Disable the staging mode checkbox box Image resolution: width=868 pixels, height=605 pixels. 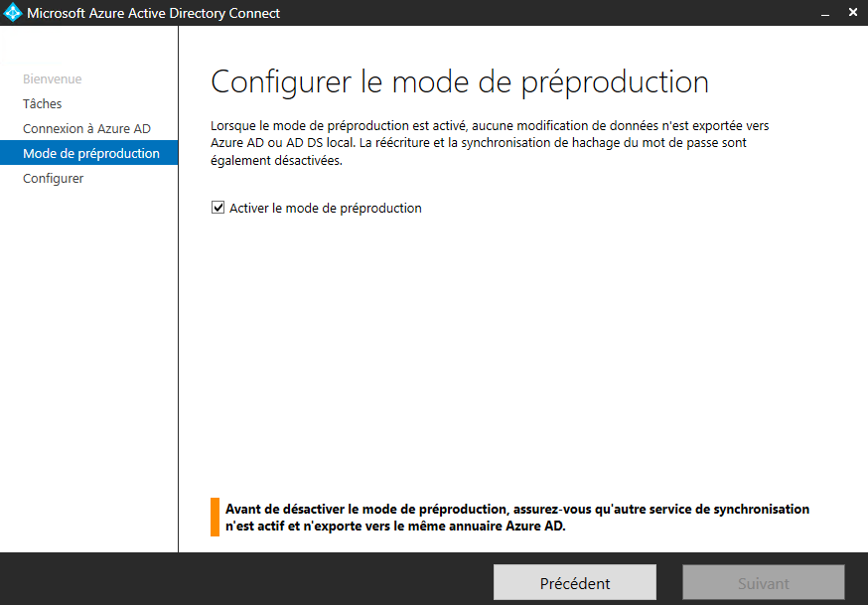(x=218, y=209)
